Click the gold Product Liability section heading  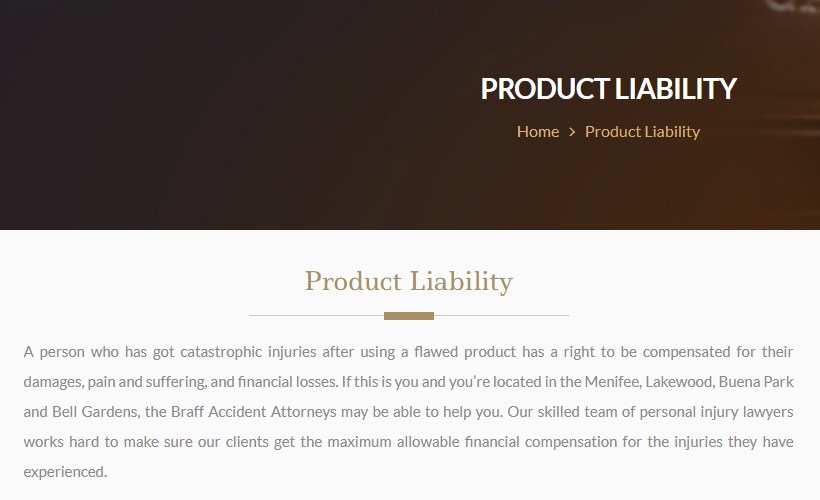[409, 282]
